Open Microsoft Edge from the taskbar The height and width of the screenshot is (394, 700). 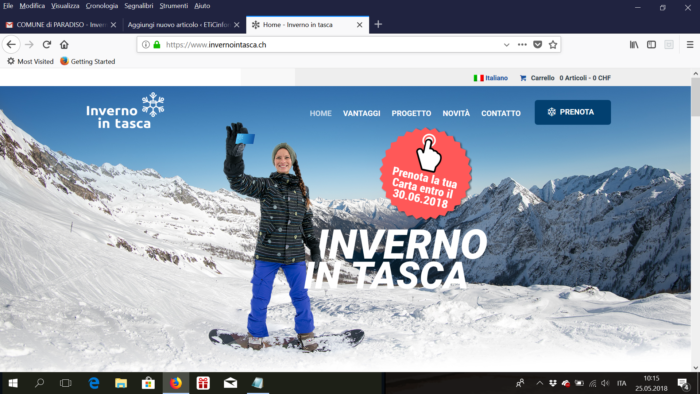pos(94,383)
